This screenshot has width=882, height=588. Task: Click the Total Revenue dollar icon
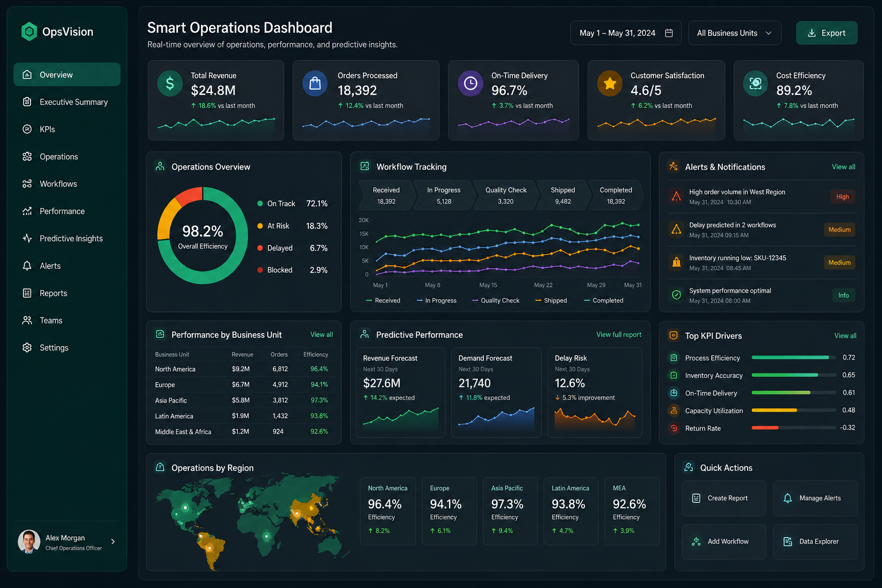(170, 83)
